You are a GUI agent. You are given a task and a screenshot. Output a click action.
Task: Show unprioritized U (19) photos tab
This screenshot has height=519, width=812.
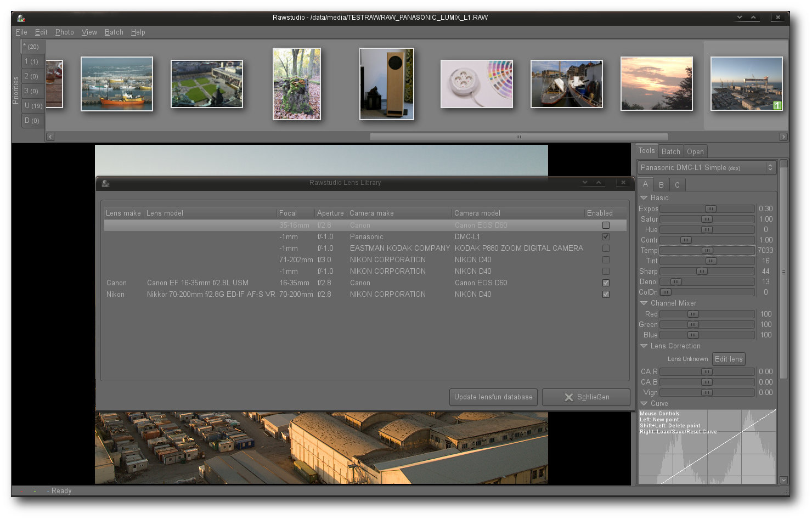pyautogui.click(x=33, y=105)
